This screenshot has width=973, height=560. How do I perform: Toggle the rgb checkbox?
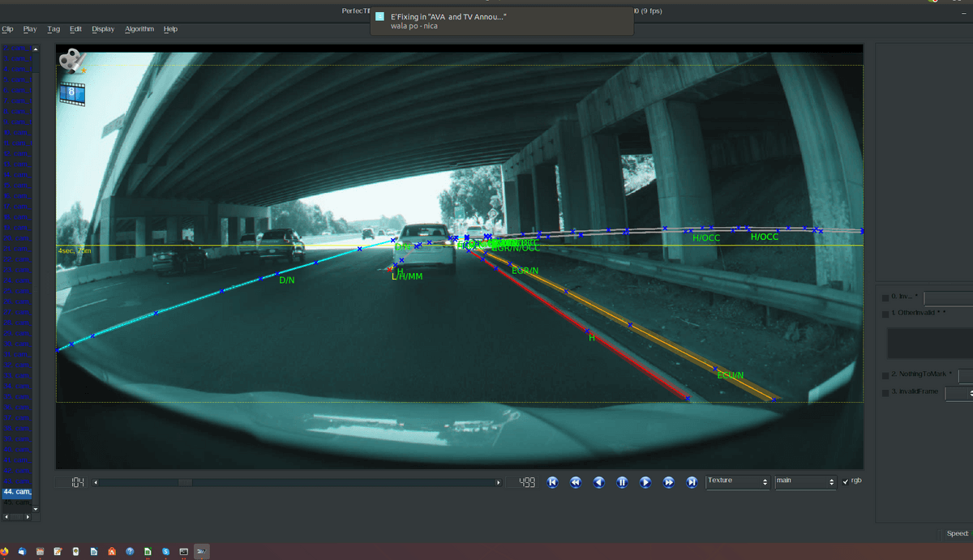pyautogui.click(x=847, y=481)
